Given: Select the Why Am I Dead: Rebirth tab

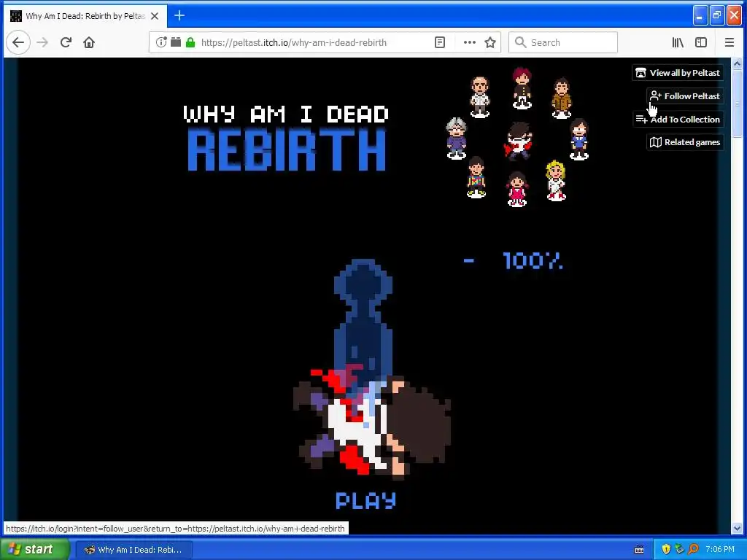Looking at the screenshot, I should (x=86, y=16).
